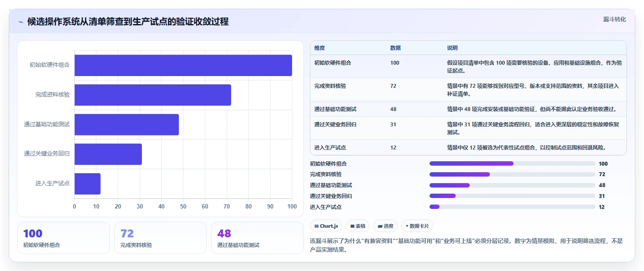Click the description starting 情景中 48 项完成安装

[531, 109]
